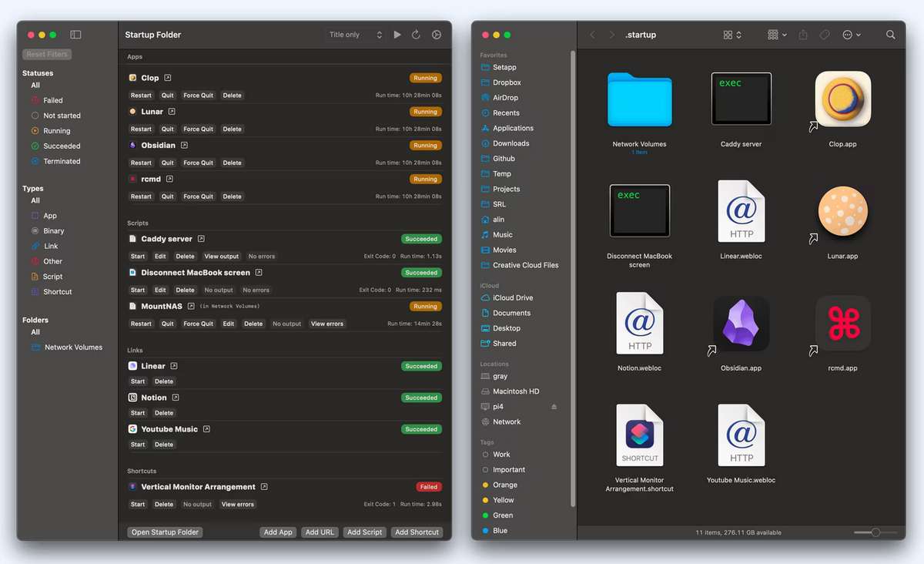Click Restart for the MountNAS script
Viewport: 924px width, 564px height.
tap(141, 324)
